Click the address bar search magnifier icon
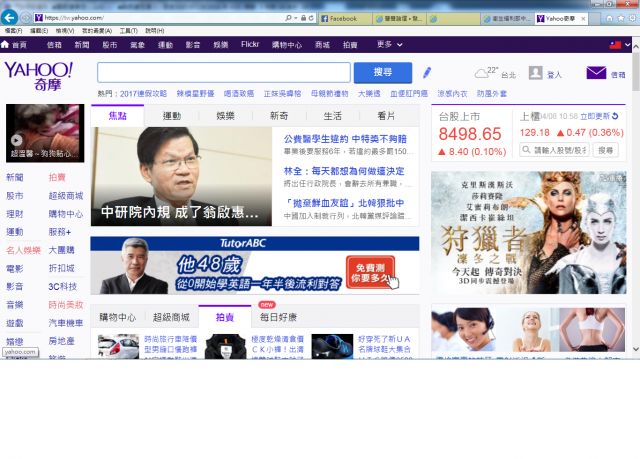640x459 pixels. click(x=288, y=18)
